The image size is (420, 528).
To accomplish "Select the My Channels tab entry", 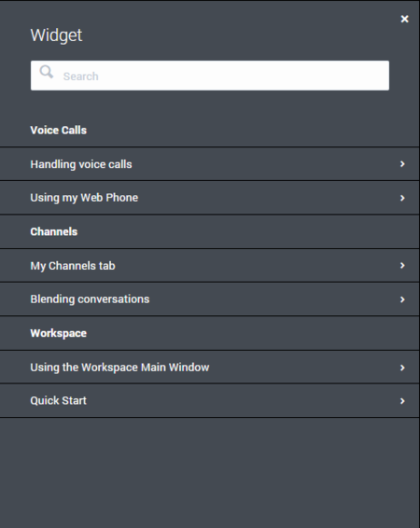I will point(209,266).
